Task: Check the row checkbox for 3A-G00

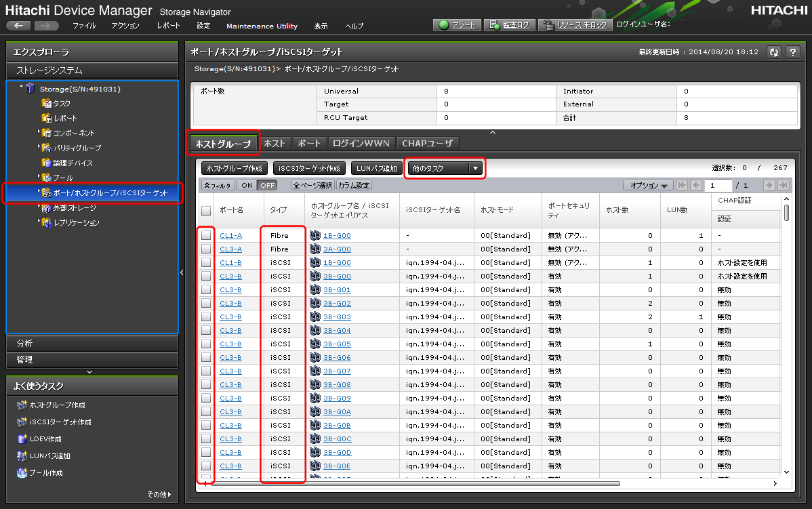Action: pyautogui.click(x=206, y=249)
